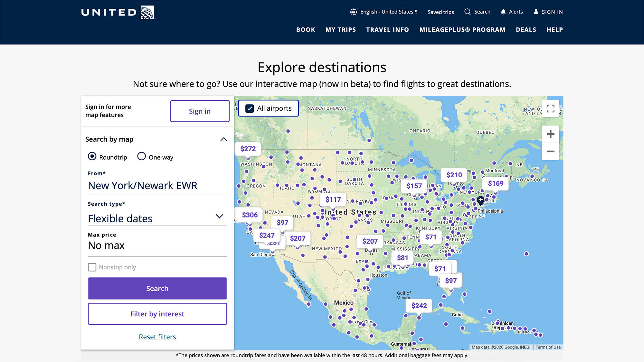Screen dimensions: 644x362
Task: Click the United Airlines globe logo
Action: pyautogui.click(x=147, y=12)
